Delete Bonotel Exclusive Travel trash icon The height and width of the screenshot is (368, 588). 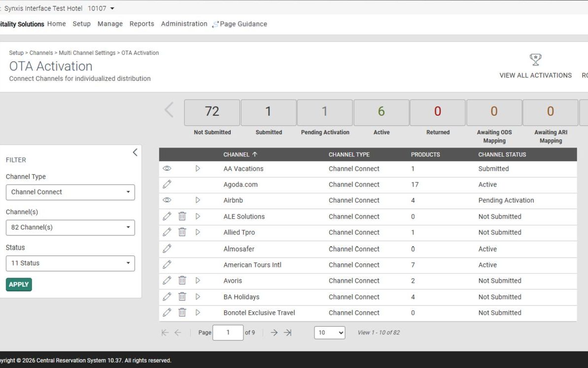pyautogui.click(x=182, y=312)
